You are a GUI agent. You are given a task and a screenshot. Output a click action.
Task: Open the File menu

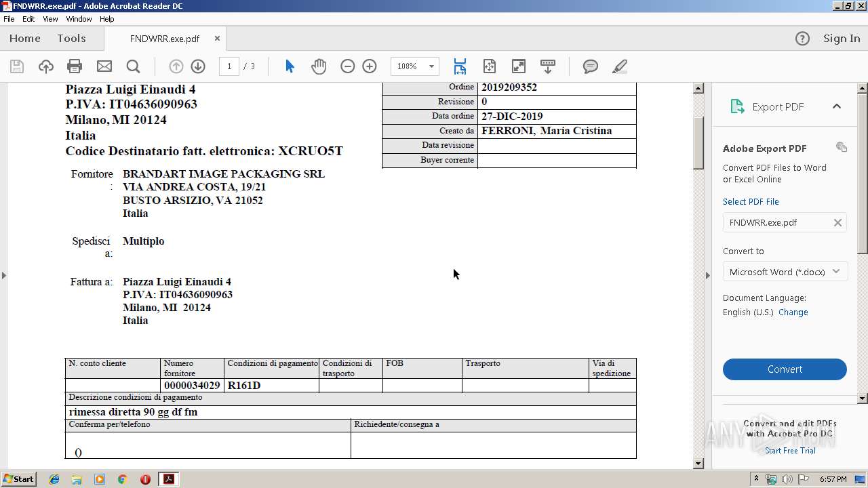coord(9,19)
